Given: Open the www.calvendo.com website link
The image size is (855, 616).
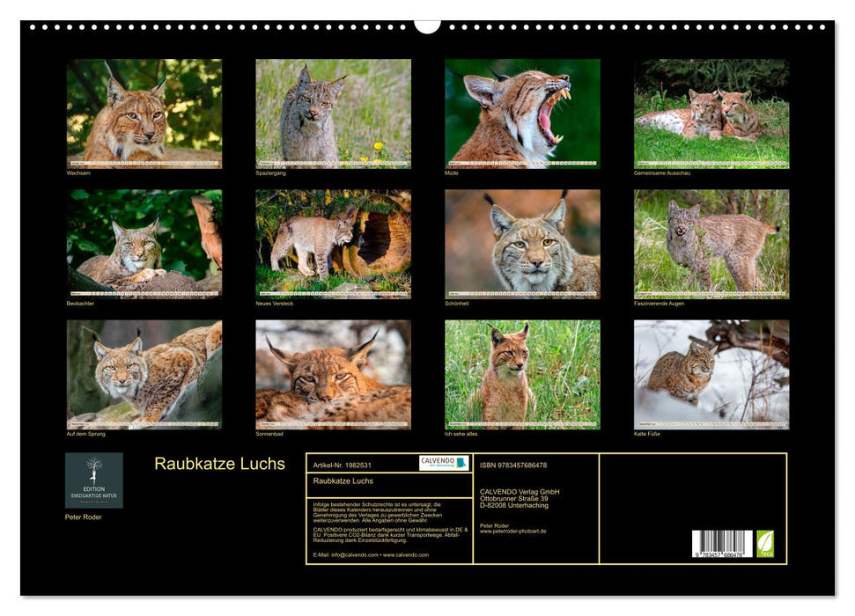Looking at the screenshot, I should 406,555.
